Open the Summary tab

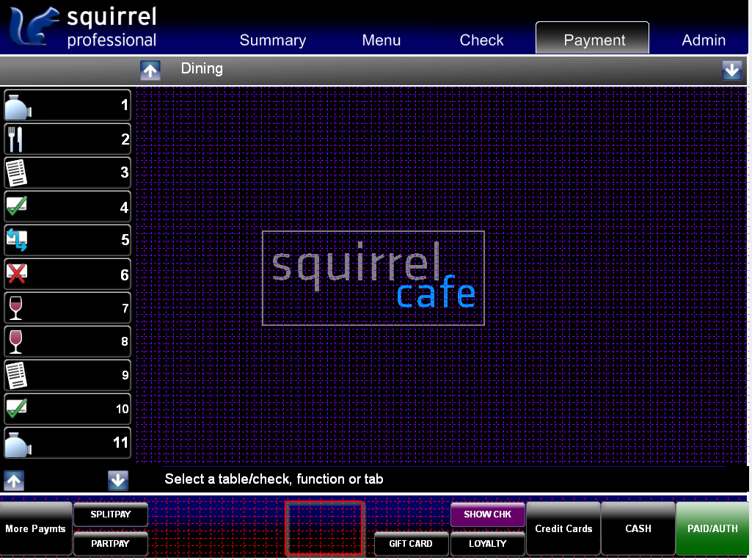coord(272,40)
